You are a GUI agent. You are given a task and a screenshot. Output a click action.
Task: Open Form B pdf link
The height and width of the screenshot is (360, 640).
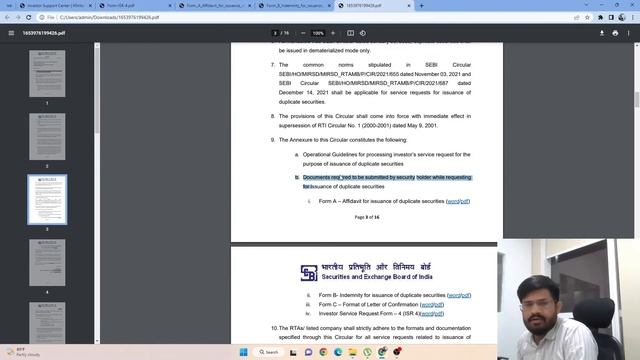coord(466,295)
